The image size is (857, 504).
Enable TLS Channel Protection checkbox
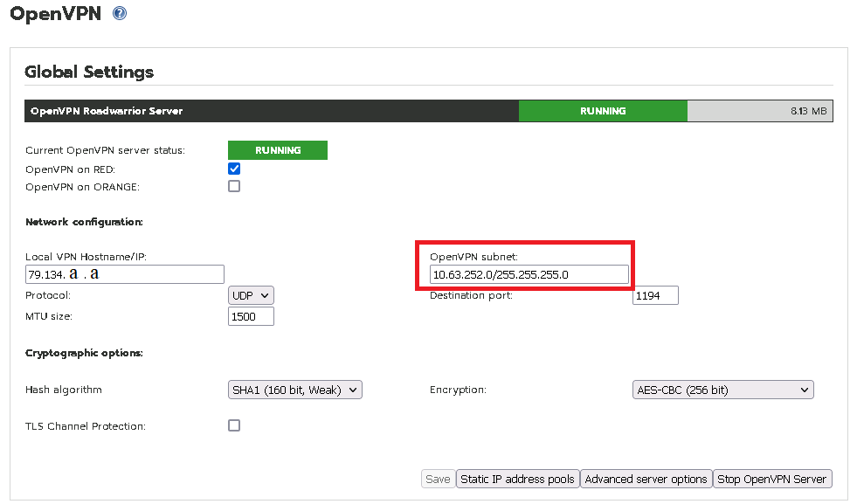(234, 425)
